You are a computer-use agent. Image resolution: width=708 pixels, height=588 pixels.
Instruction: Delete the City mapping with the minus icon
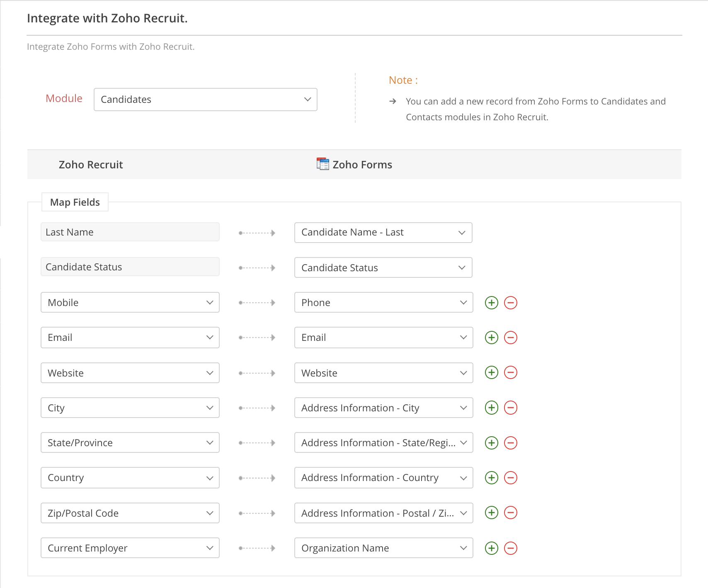tap(510, 408)
